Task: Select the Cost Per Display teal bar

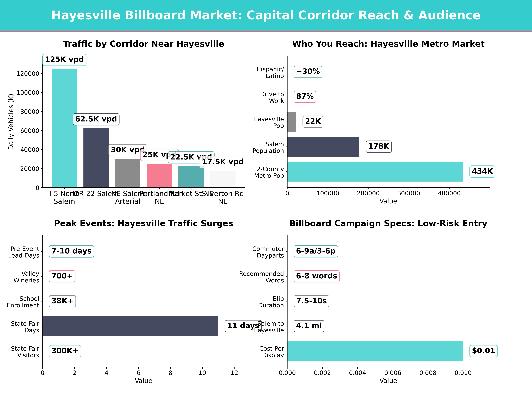Action: click(375, 351)
